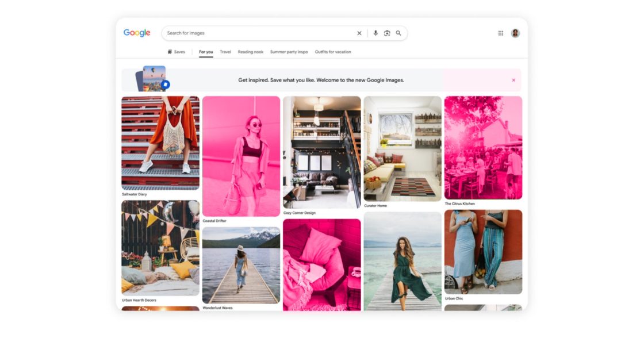The height and width of the screenshot is (338, 644).
Task: Open Google Lens camera search
Action: [x=387, y=33]
